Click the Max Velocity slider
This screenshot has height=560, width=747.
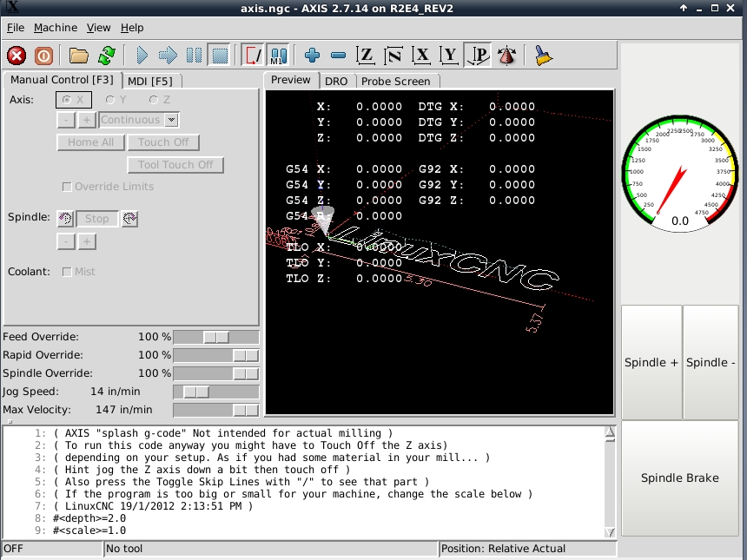(x=216, y=410)
